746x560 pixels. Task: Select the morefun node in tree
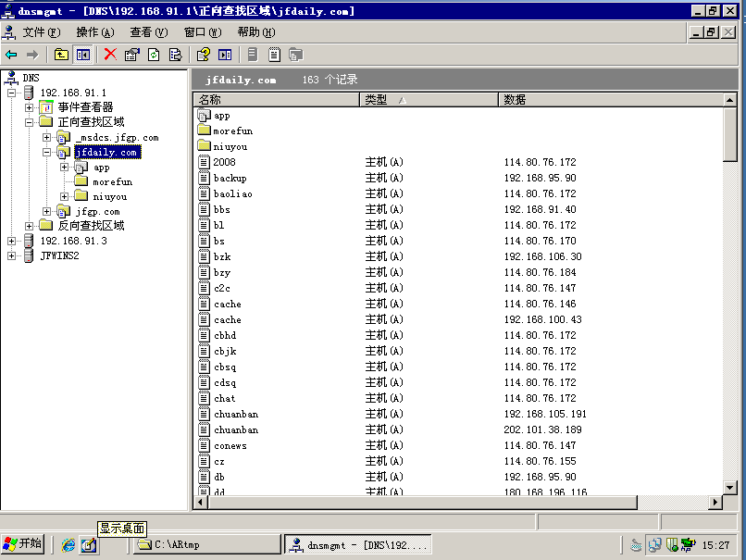point(112,181)
